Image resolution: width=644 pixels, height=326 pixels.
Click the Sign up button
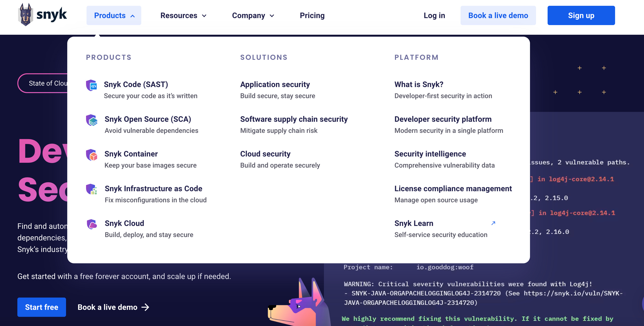pyautogui.click(x=581, y=15)
